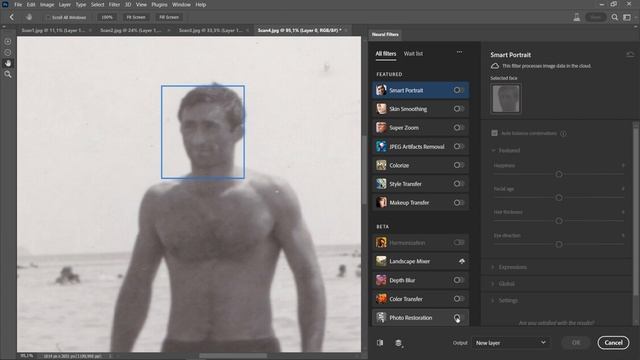Click the Photo Restoration filter thumbnail icon
Screen dimensions: 640x360
pos(381,318)
